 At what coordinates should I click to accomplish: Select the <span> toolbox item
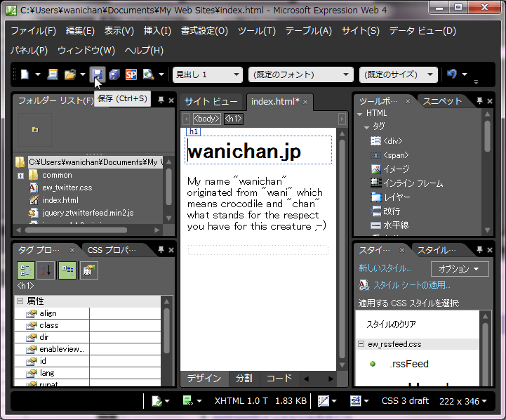pyautogui.click(x=390, y=155)
